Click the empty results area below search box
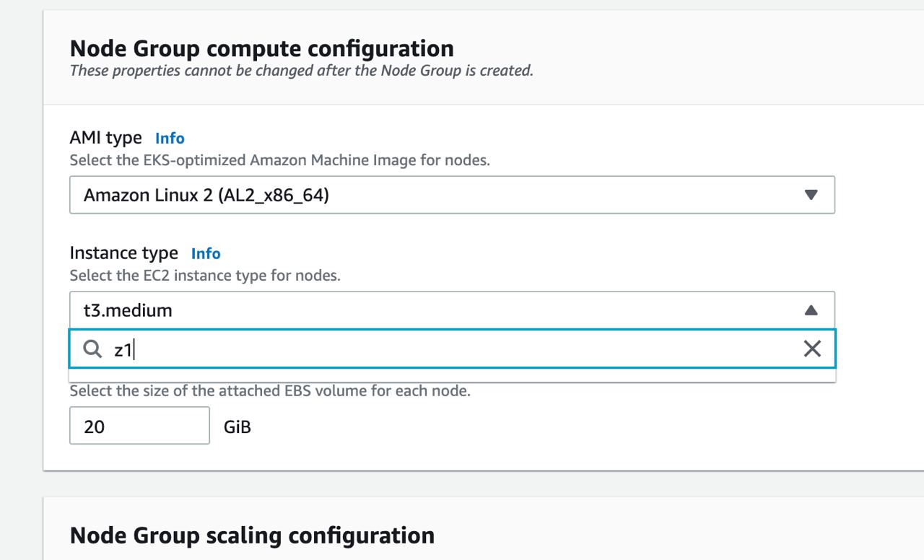924x560 pixels. (x=452, y=375)
